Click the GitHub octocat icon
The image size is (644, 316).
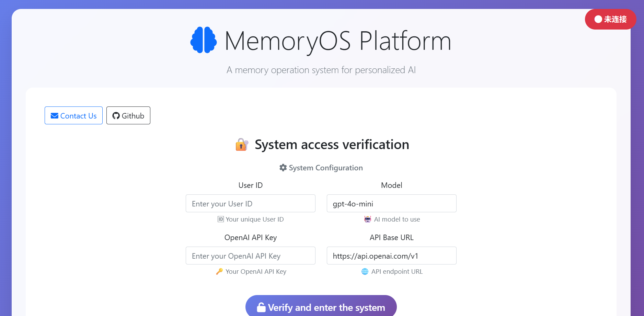[116, 116]
